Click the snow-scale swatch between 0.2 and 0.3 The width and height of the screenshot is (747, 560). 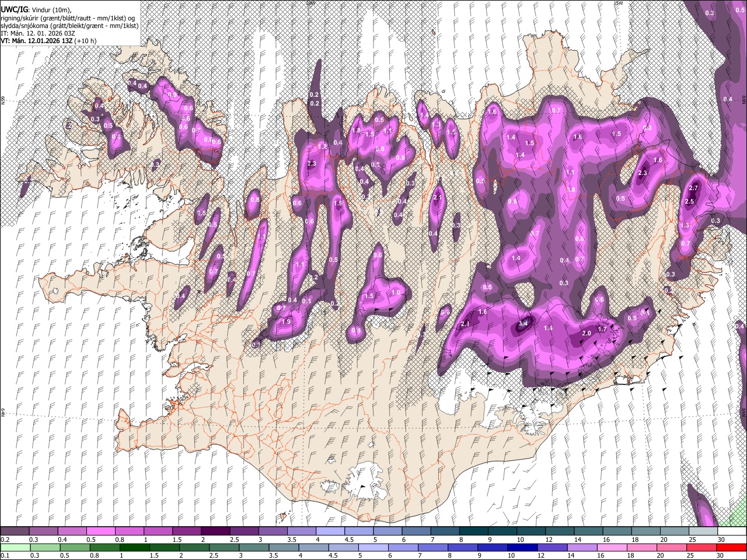(x=15, y=531)
